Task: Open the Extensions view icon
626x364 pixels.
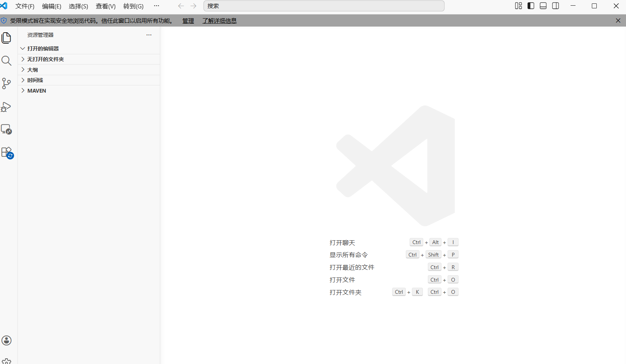Action: point(7,153)
